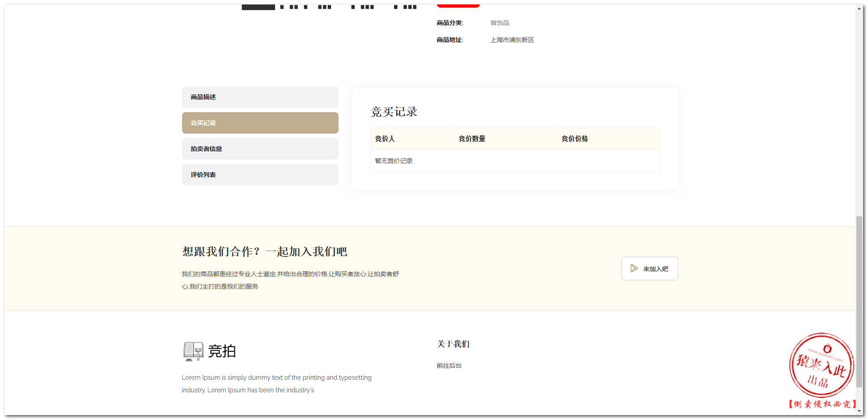The image size is (868, 420).
Task: Click the 上海市浦东新区 address value
Action: (x=512, y=40)
